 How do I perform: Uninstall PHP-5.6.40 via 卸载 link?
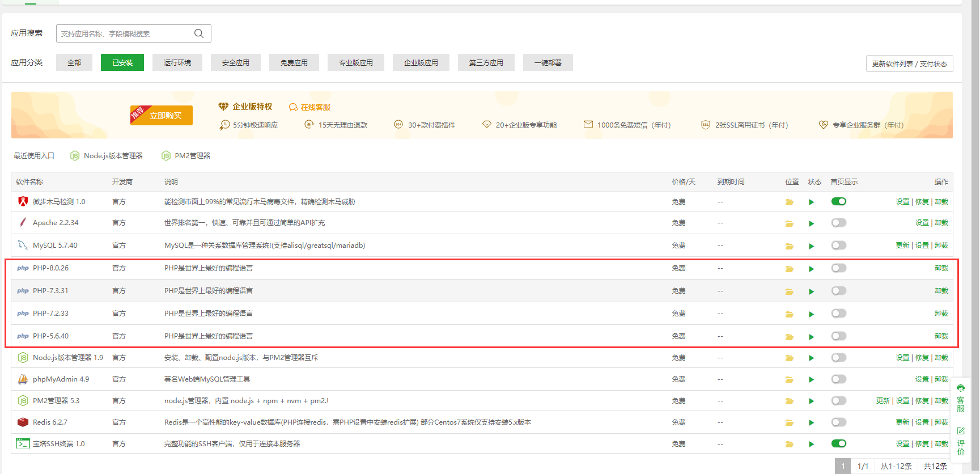coord(941,336)
